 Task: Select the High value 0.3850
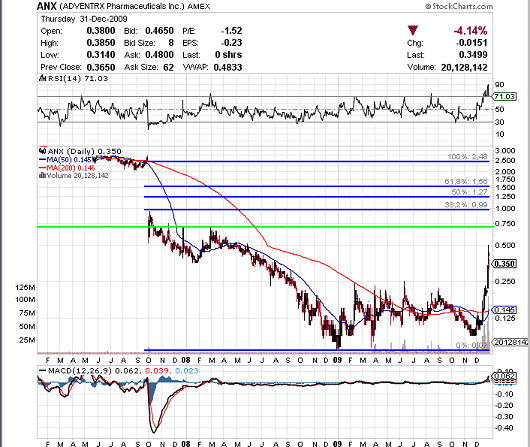(101, 43)
